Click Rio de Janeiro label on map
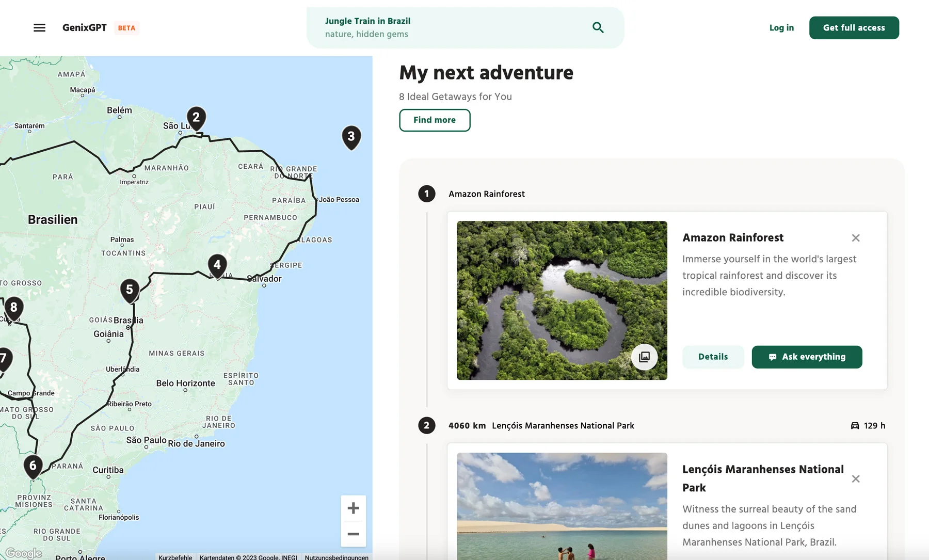Image resolution: width=929 pixels, height=560 pixels. 196,443
